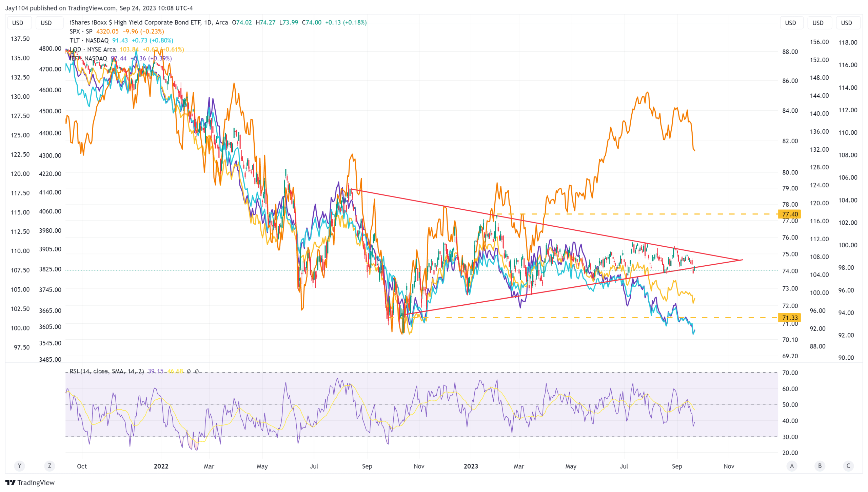Select the SPX · SP legend entry

click(x=81, y=31)
